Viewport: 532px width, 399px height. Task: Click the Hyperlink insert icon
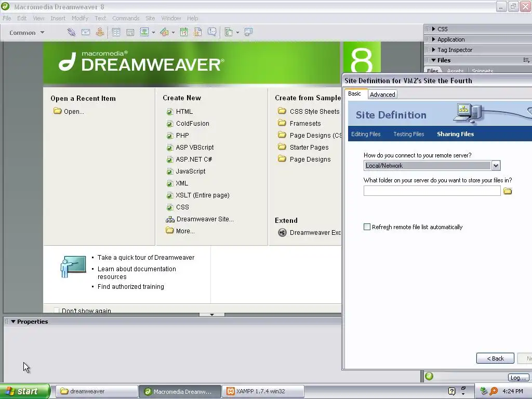[71, 32]
